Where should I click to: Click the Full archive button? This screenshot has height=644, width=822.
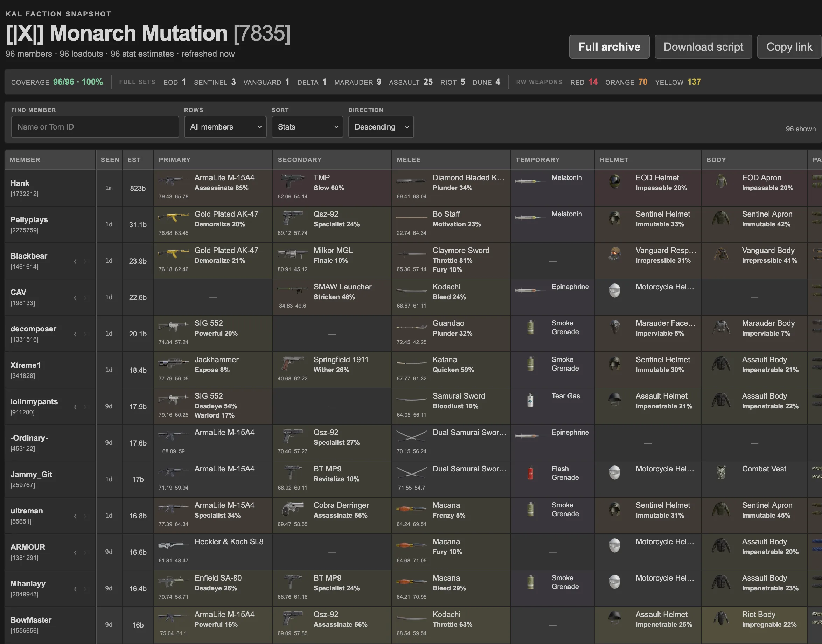coord(609,47)
